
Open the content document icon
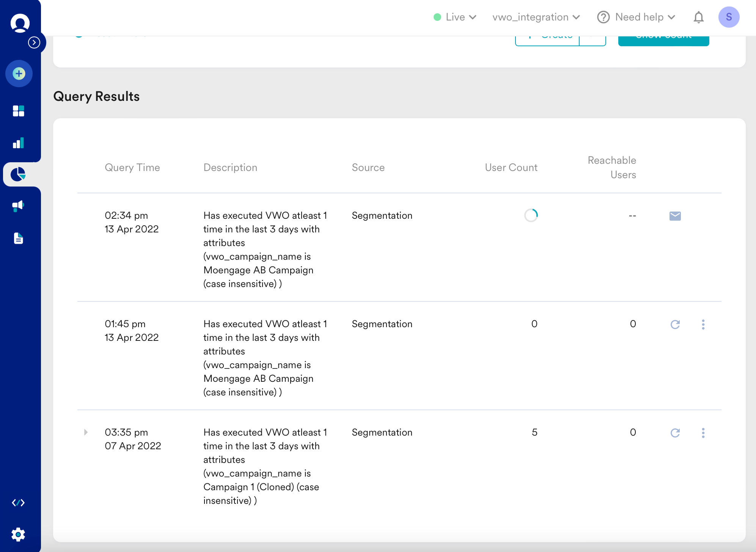(x=18, y=238)
